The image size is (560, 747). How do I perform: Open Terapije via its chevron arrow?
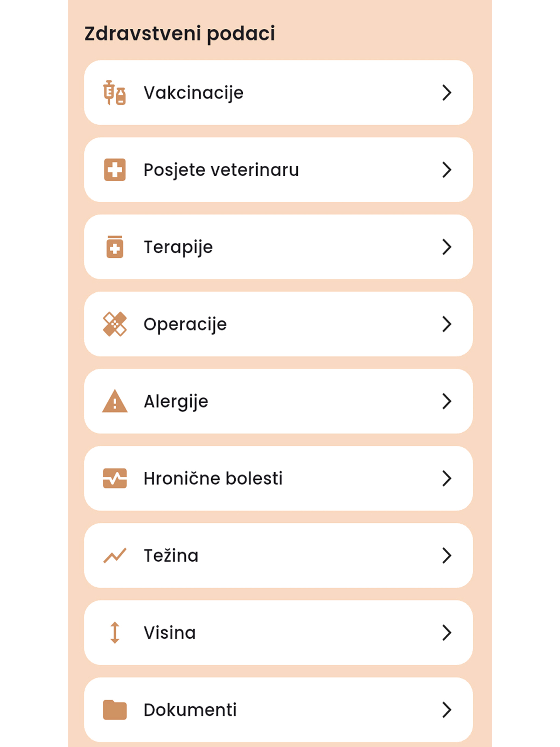[x=447, y=247]
